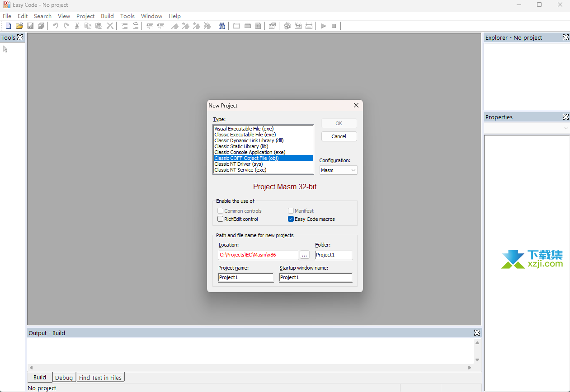Viewport: 570px width, 392px height.
Task: Click the last bookmark toolbar icon before binoculars
Action: click(x=207, y=26)
